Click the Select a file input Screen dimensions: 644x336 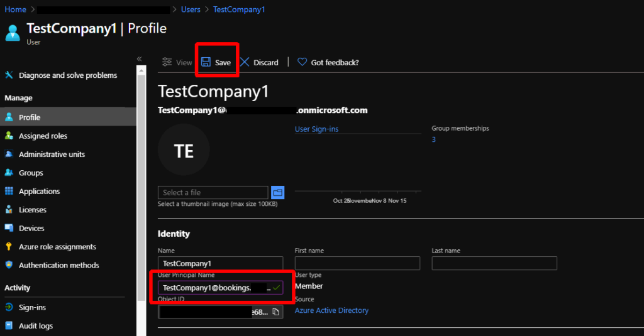point(213,192)
